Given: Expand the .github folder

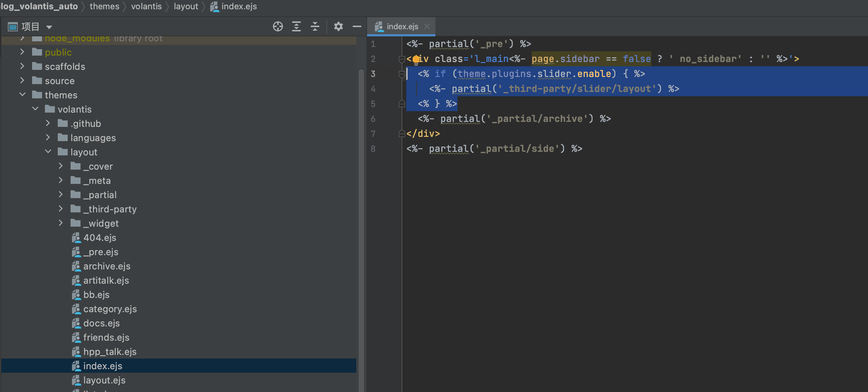Looking at the screenshot, I should click(48, 123).
